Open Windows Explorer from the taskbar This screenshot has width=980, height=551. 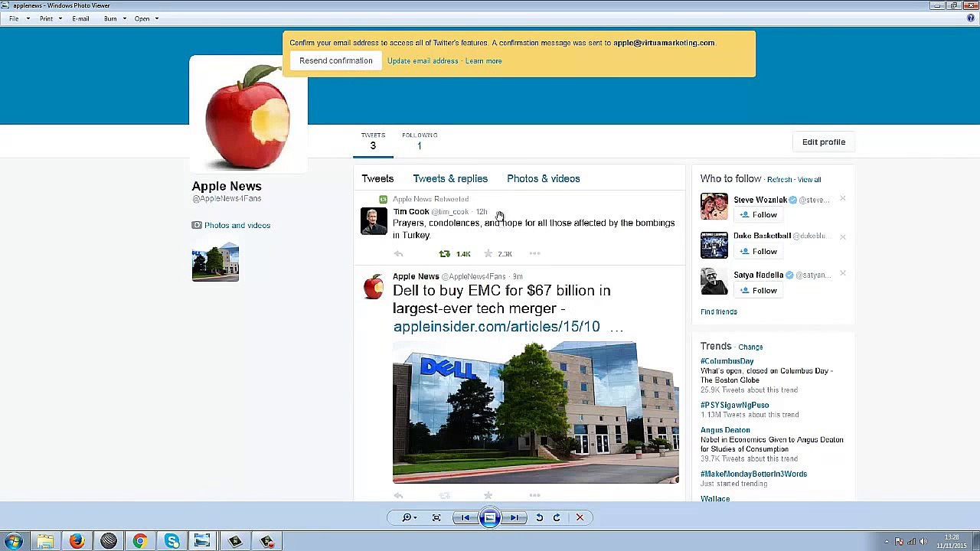coord(45,541)
